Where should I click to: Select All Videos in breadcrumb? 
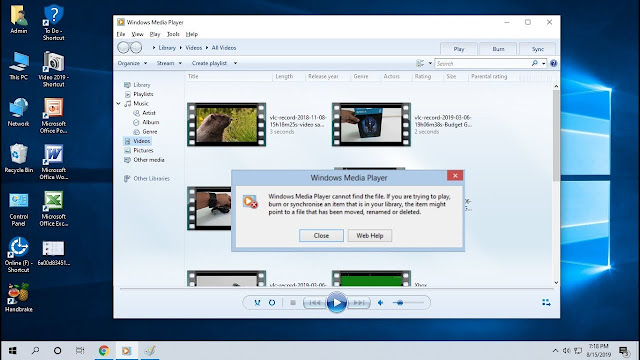(224, 48)
